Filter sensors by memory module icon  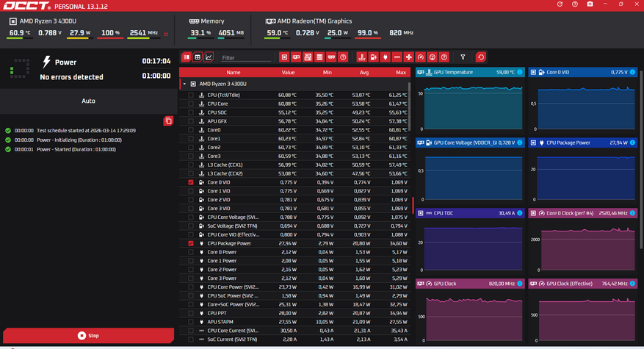point(331,57)
